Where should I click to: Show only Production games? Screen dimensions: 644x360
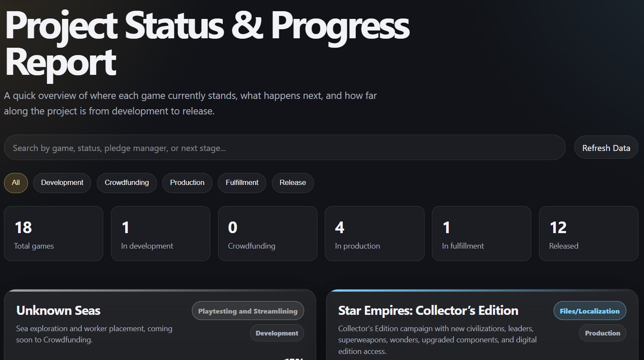187,183
